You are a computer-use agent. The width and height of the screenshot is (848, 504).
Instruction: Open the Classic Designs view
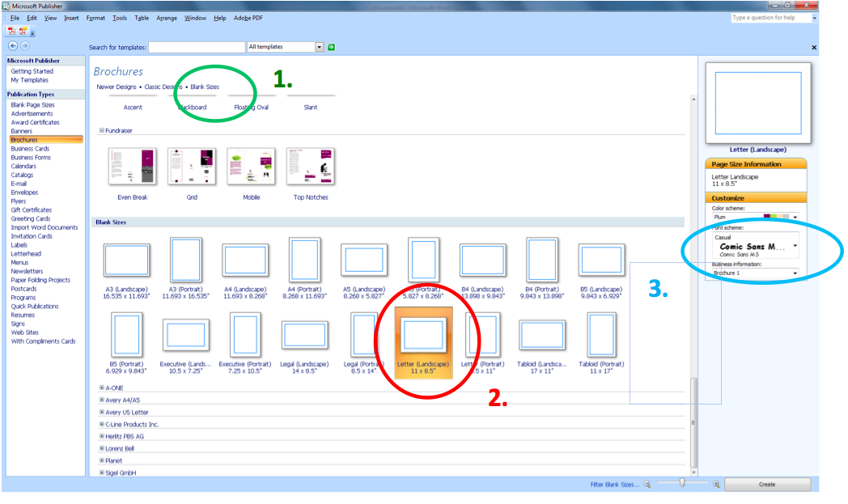tap(164, 87)
